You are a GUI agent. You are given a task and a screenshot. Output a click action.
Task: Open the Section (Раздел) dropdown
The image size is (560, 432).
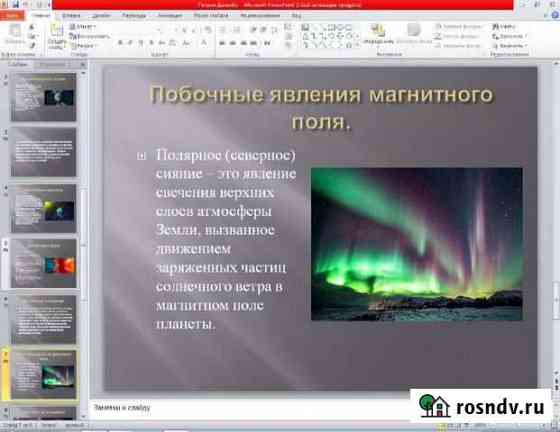(x=84, y=46)
